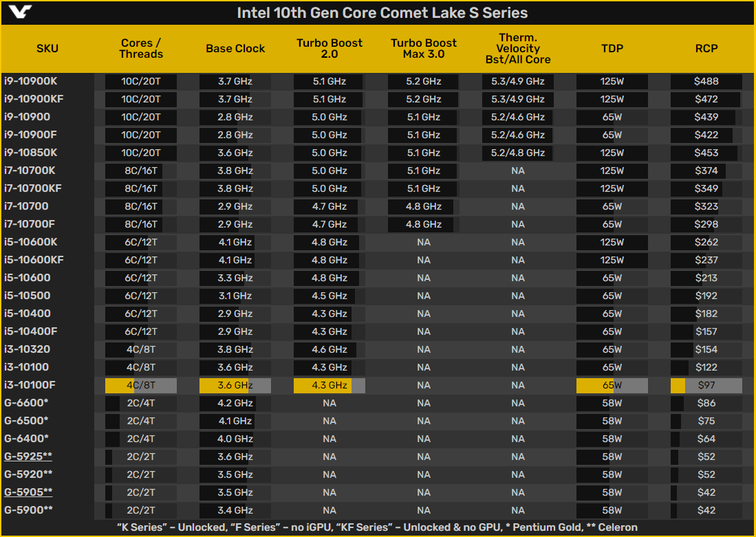
Task: Select the 125W TDP for i5-10600KF
Action: [612, 260]
